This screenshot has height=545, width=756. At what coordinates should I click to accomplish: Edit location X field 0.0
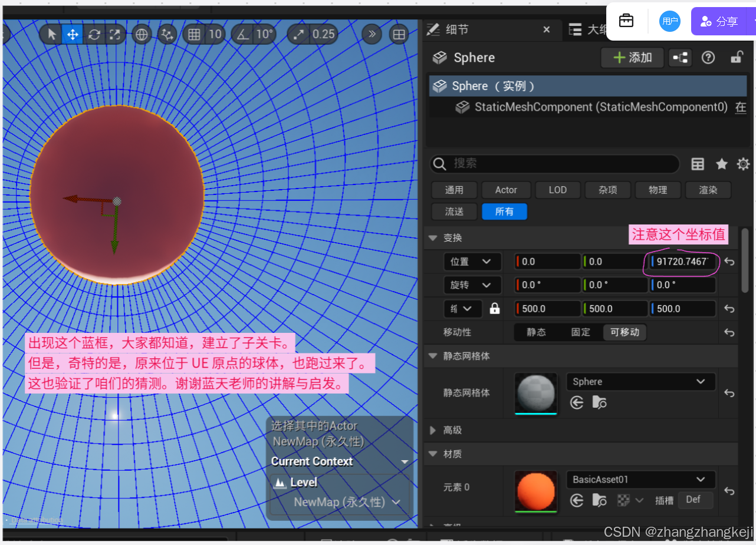(x=548, y=262)
